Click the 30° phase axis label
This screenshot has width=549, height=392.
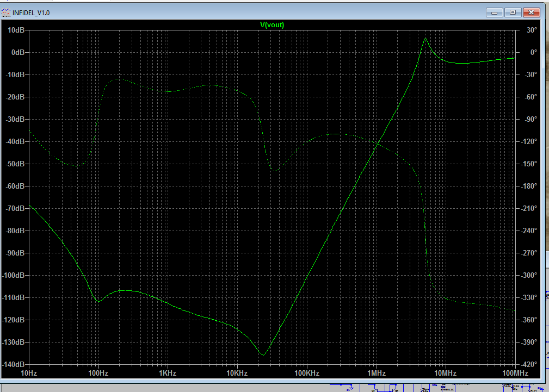[x=532, y=30]
